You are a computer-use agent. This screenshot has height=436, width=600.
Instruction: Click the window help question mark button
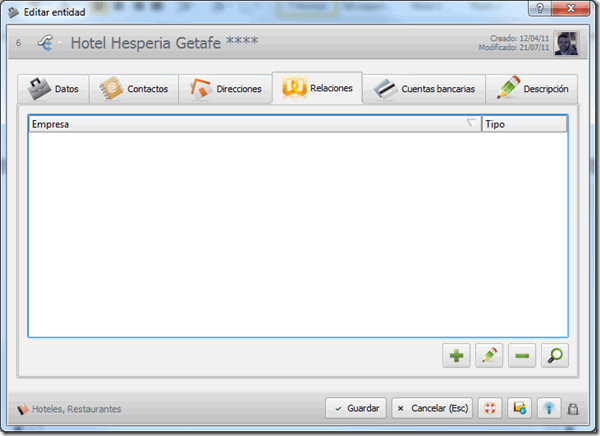(540, 8)
